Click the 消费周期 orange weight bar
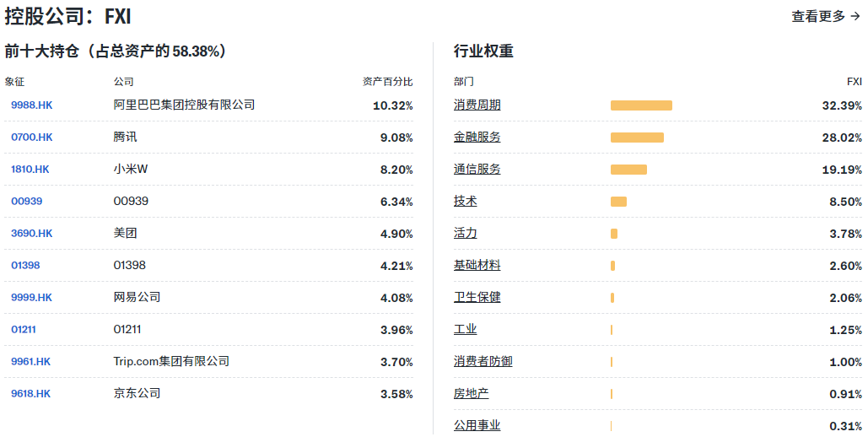Image resolution: width=868 pixels, height=437 pixels. [x=641, y=105]
